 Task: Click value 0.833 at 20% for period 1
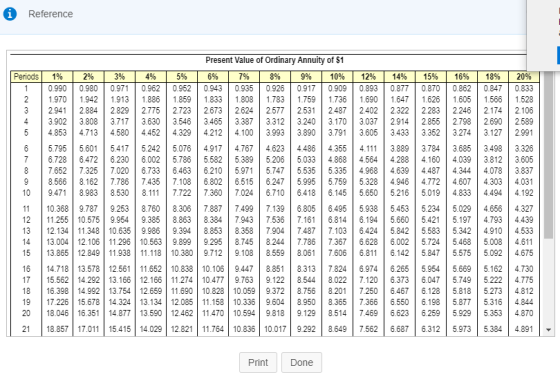524,89
